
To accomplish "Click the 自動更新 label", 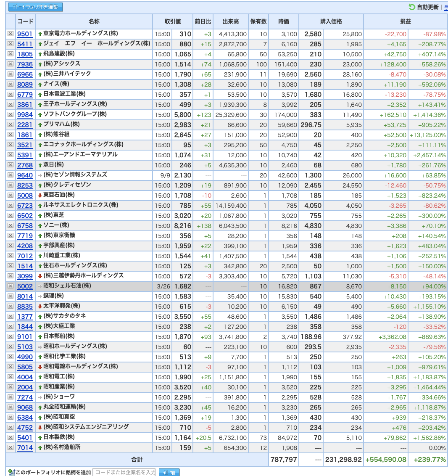I will pos(428,7).
